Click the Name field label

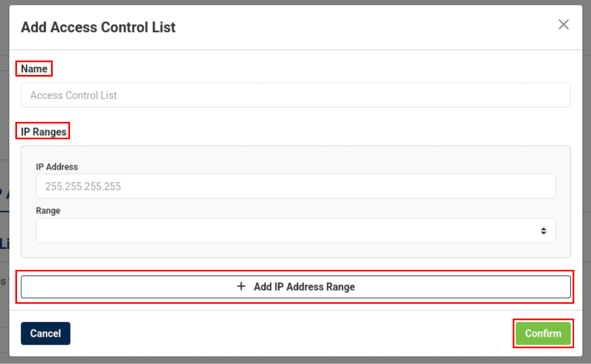(34, 69)
